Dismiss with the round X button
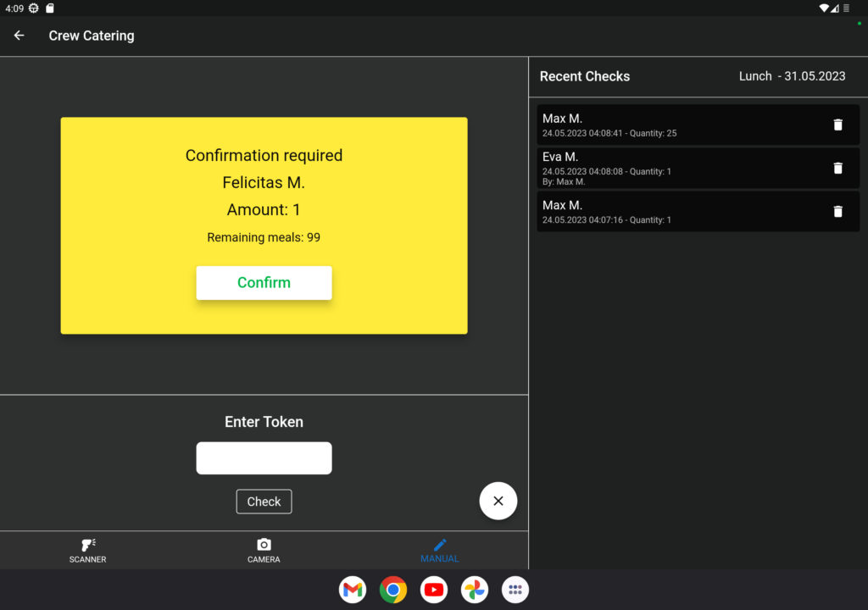This screenshot has width=868, height=610. 498,501
